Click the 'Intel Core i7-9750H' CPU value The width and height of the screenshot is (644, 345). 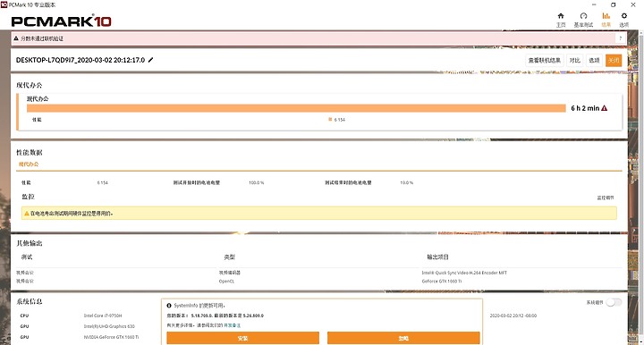point(103,316)
